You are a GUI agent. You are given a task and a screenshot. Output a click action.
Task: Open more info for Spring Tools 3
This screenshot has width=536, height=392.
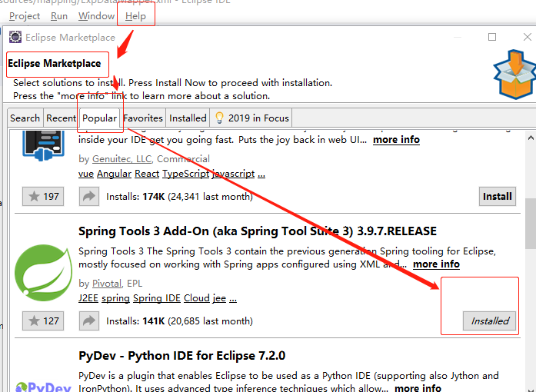[436, 264]
